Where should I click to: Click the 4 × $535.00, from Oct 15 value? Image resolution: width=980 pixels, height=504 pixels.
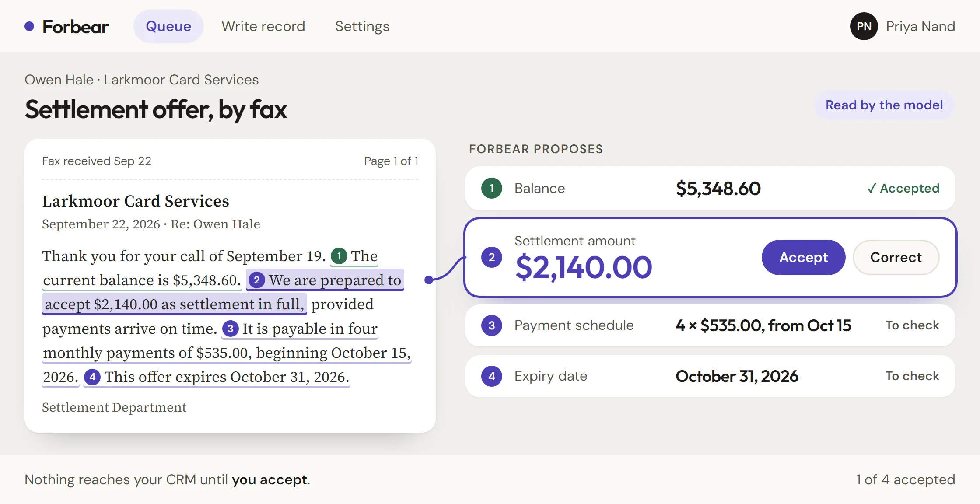[763, 325]
